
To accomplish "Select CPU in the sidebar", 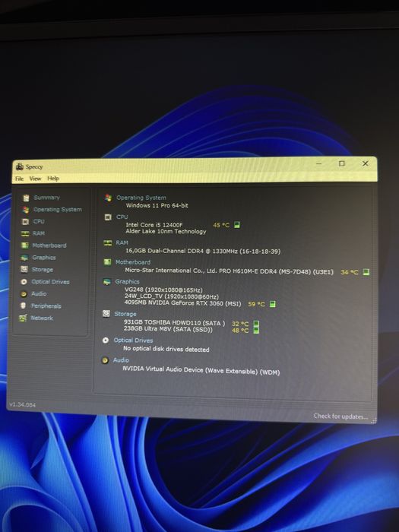I will point(39,221).
